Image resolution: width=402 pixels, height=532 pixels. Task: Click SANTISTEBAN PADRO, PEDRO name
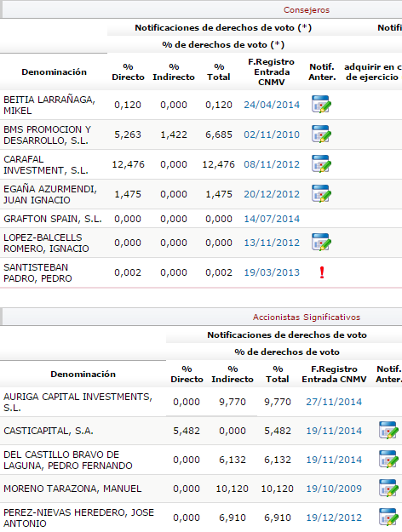pyautogui.click(x=37, y=272)
